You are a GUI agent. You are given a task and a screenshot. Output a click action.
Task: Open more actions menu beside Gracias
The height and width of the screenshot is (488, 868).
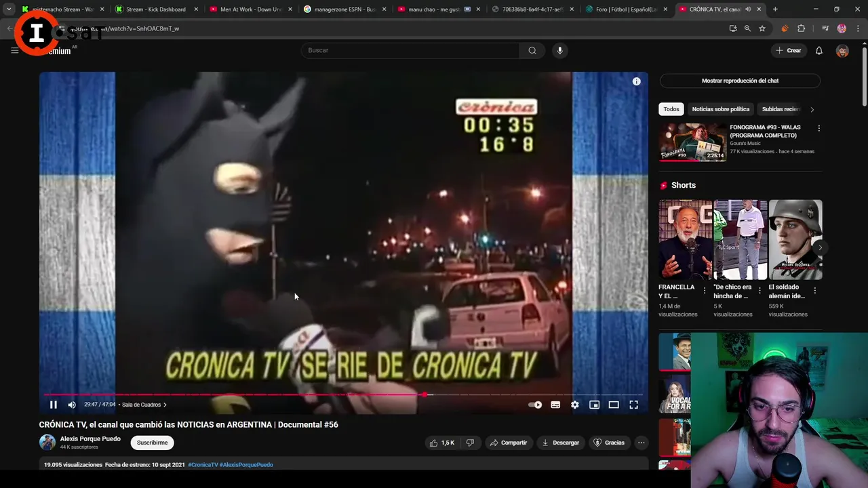tap(641, 443)
